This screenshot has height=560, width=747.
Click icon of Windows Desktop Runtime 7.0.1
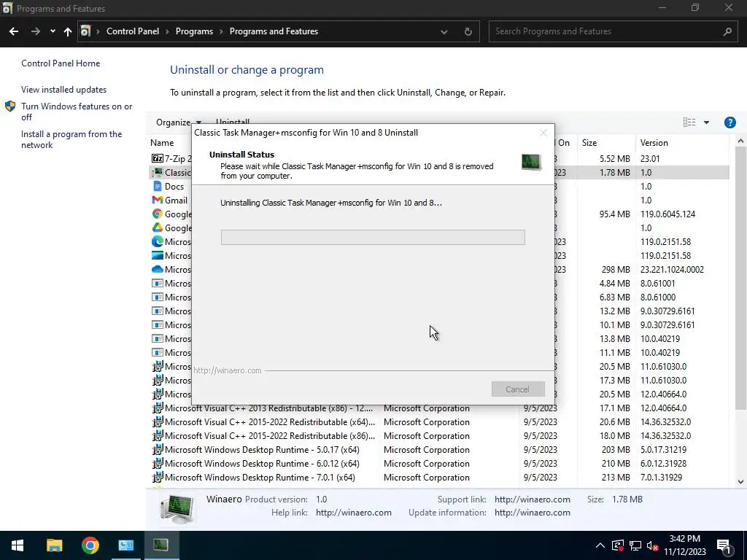click(158, 477)
